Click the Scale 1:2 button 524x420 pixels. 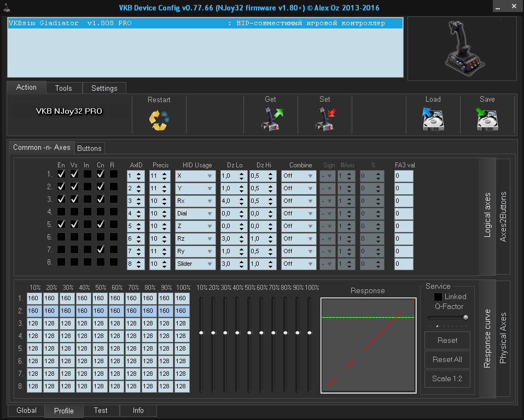point(447,378)
